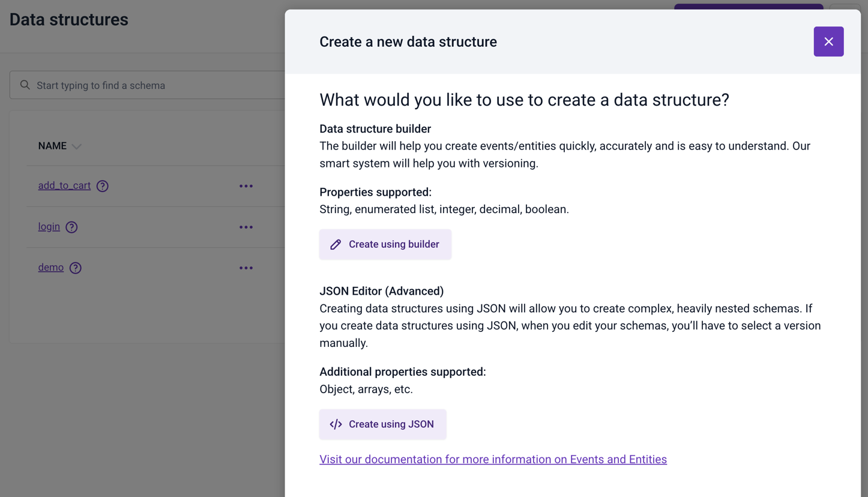Choose Create using JSON
This screenshot has width=868, height=497.
(382, 424)
